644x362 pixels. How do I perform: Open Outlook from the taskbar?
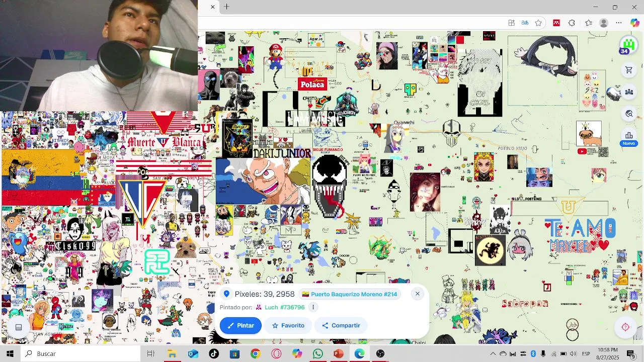[193, 353]
